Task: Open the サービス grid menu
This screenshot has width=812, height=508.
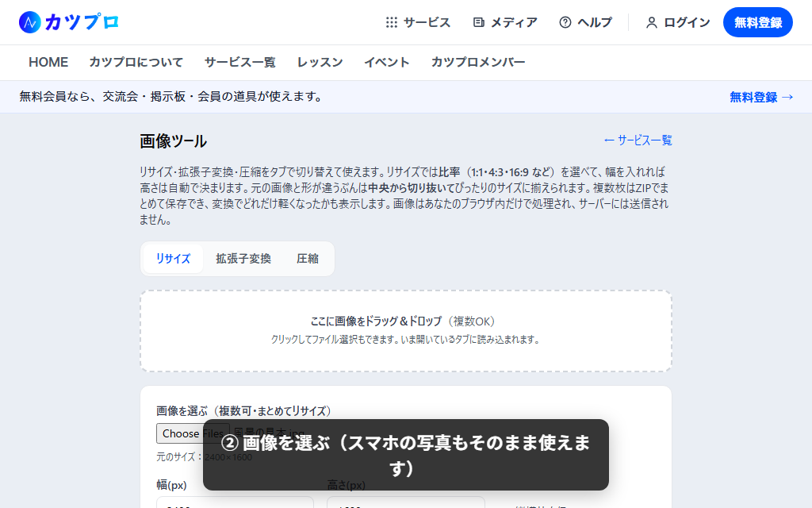Action: (x=418, y=22)
